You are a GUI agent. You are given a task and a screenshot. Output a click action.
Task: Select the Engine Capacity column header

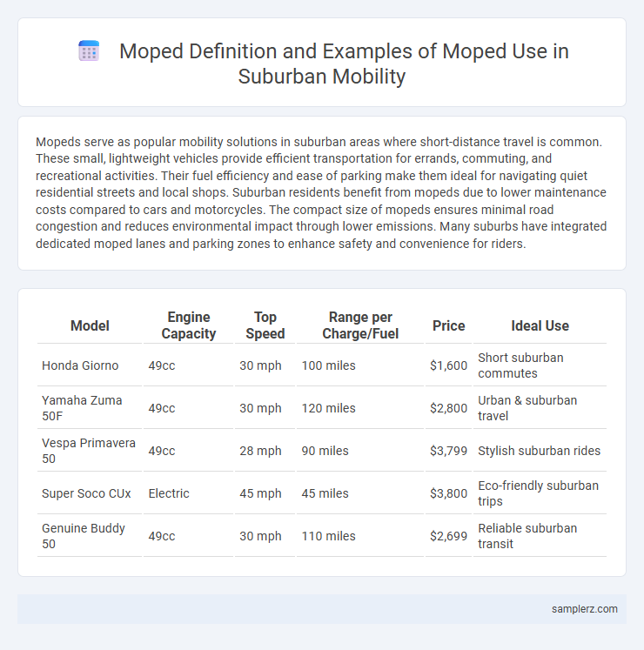point(189,325)
